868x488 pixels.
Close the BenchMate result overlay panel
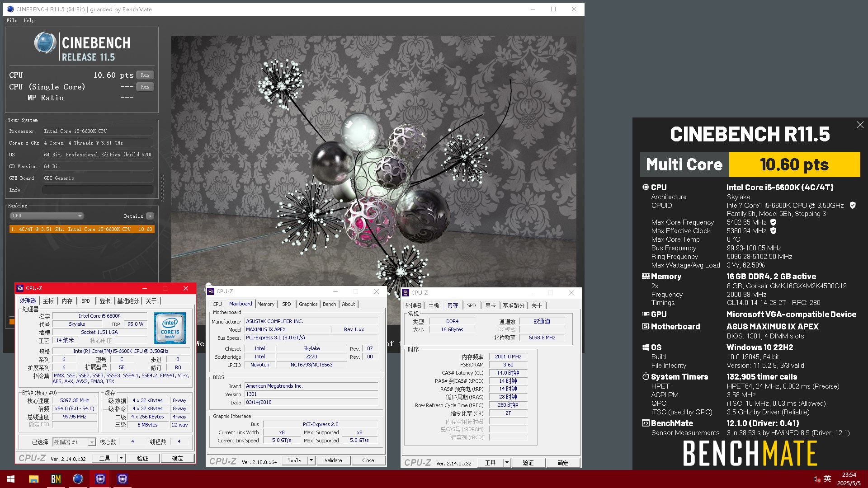point(860,125)
